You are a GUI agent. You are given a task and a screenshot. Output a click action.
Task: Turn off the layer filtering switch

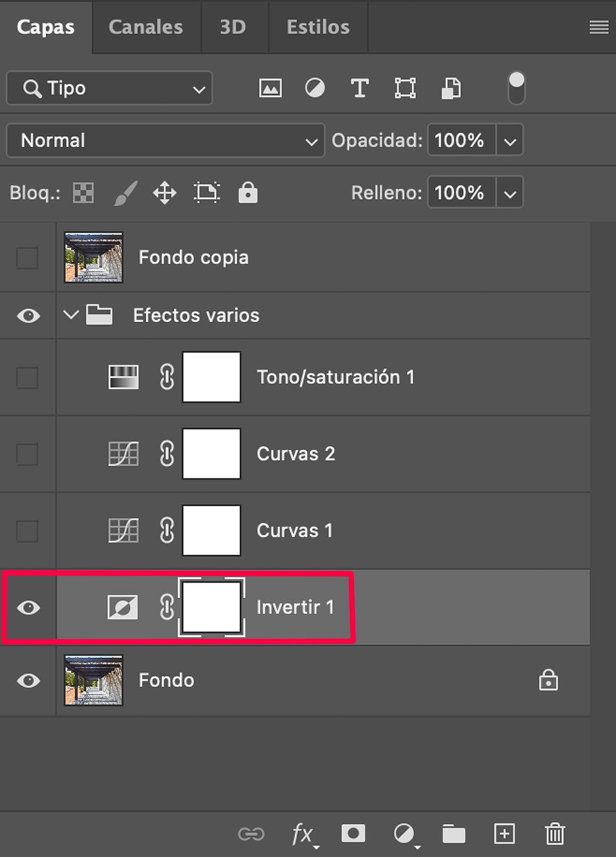(x=517, y=88)
